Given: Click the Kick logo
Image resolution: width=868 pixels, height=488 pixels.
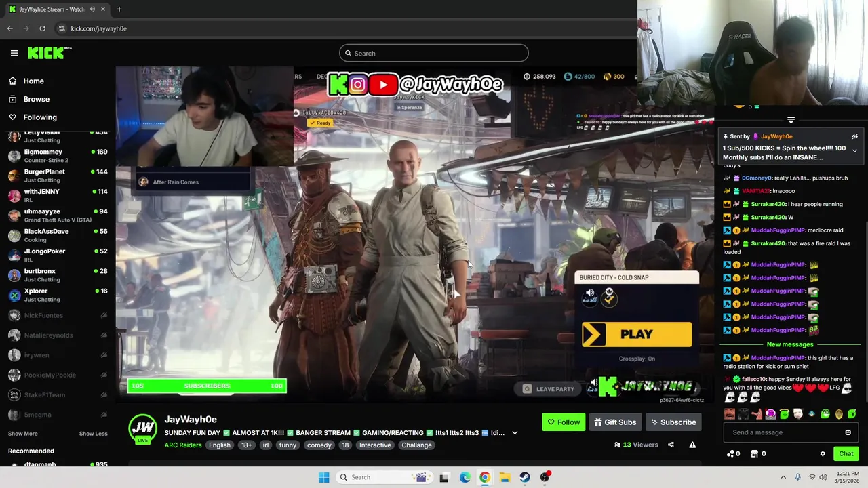Looking at the screenshot, I should click(49, 53).
